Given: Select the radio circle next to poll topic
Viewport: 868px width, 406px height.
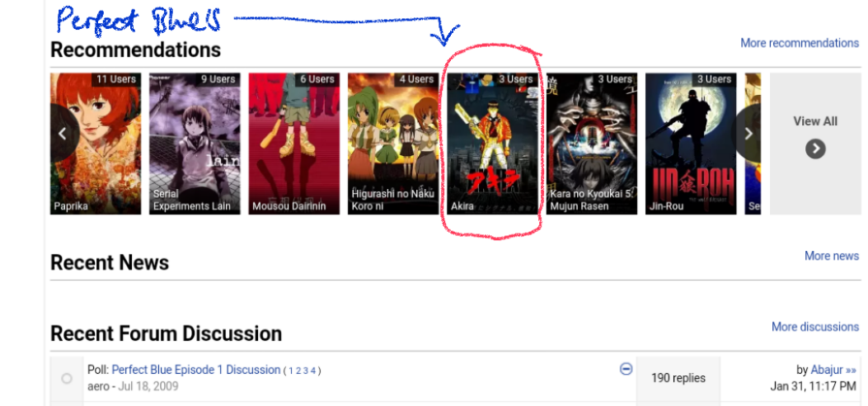Looking at the screenshot, I should click(67, 379).
